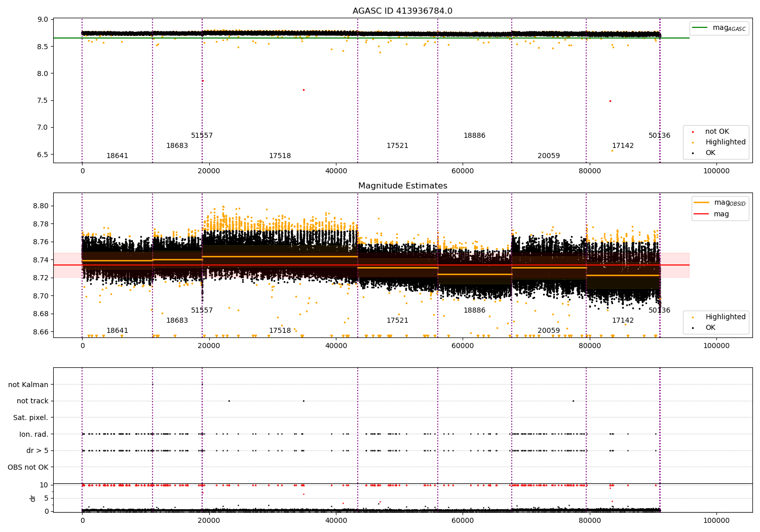Screen dimensions: 760x532
Task: Select the mag AGASC legend entry
Action: click(719, 28)
